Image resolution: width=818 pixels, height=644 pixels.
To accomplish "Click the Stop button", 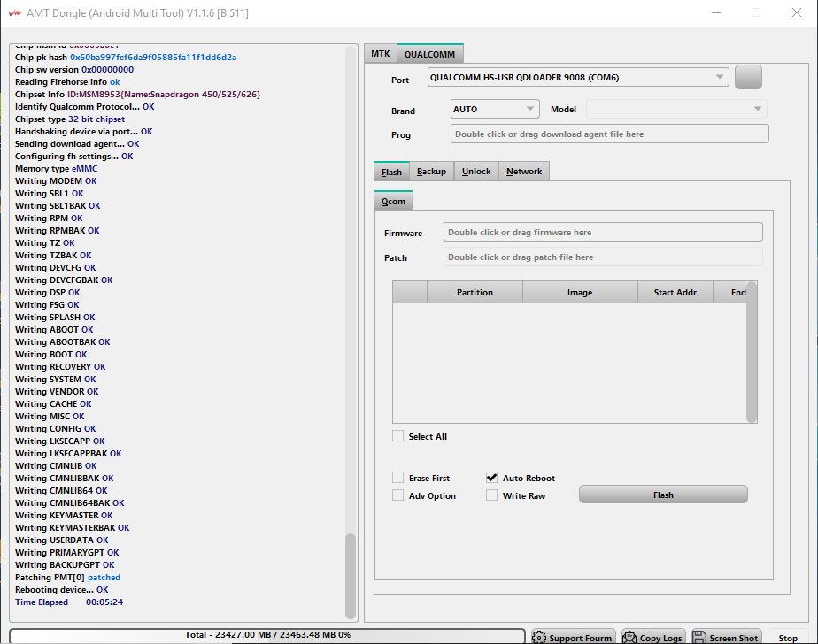I will coord(788,637).
